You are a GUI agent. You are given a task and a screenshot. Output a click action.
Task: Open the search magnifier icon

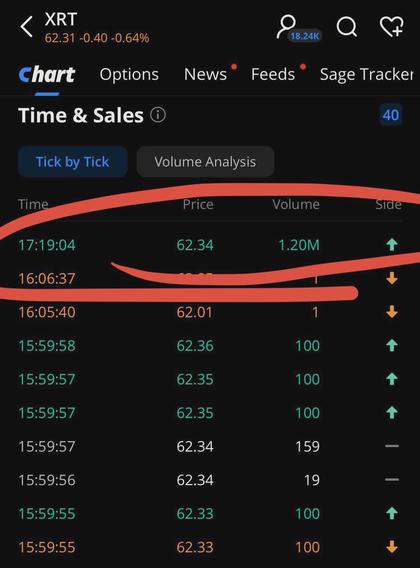click(347, 26)
